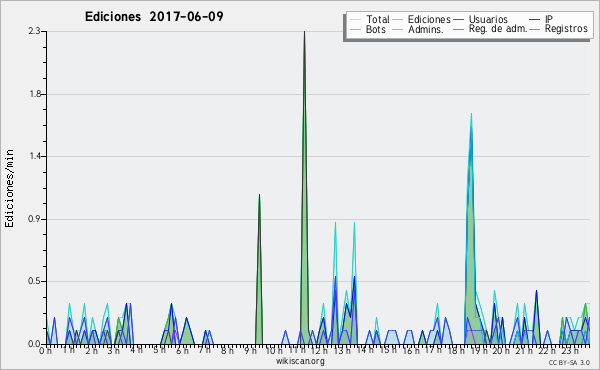Click the 0.5 y-axis value
The width and height of the screenshot is (600, 370).
(34, 281)
